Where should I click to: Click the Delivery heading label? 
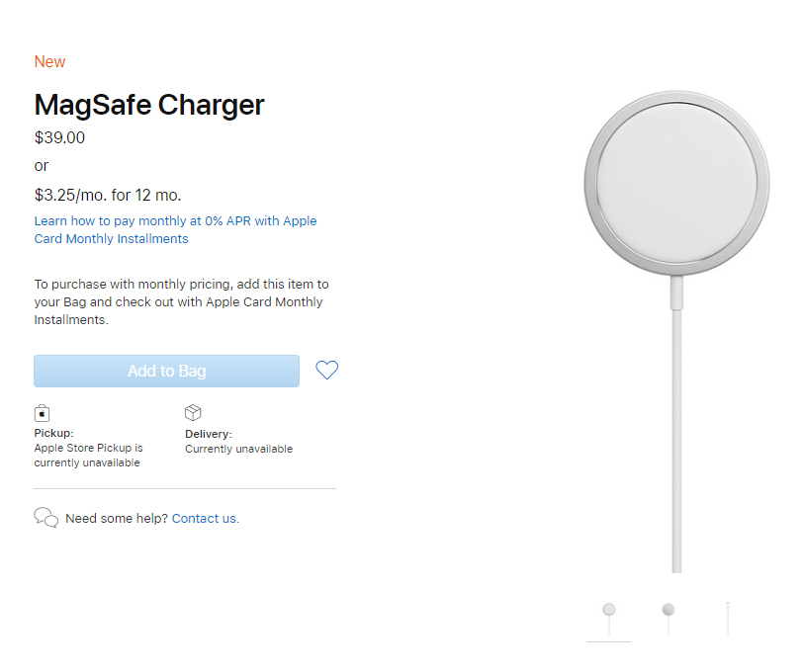pyautogui.click(x=209, y=434)
